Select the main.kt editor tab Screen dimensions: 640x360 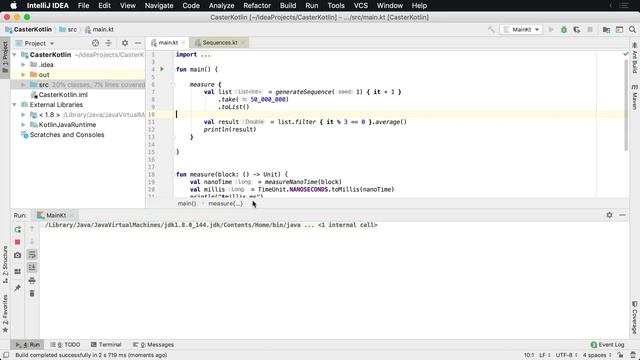[168, 43]
